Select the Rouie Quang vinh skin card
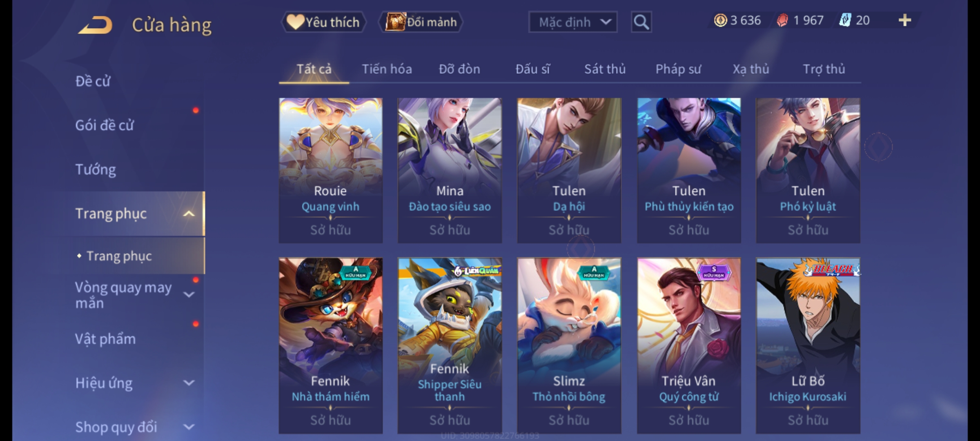Image resolution: width=980 pixels, height=441 pixels. (330, 170)
